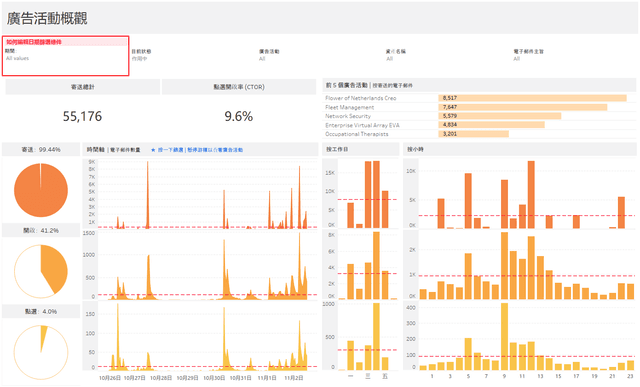
Task: Click the 寄送 99.44% pie chart
Action: point(41,190)
